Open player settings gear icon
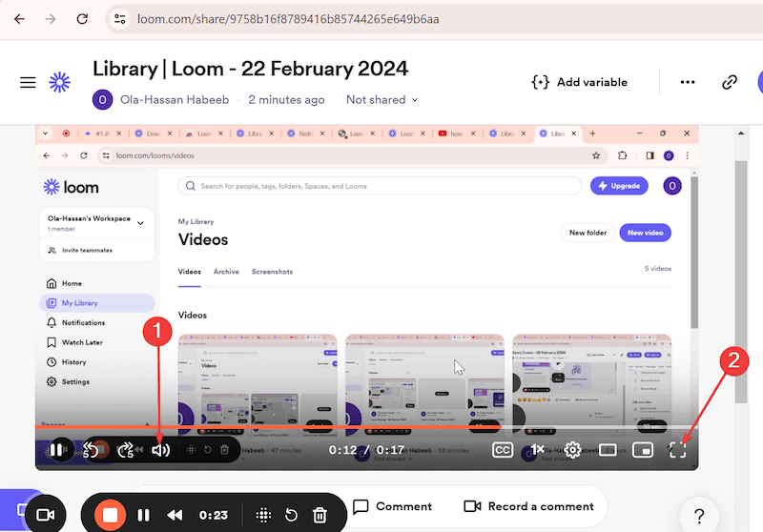763x532 pixels. click(573, 450)
